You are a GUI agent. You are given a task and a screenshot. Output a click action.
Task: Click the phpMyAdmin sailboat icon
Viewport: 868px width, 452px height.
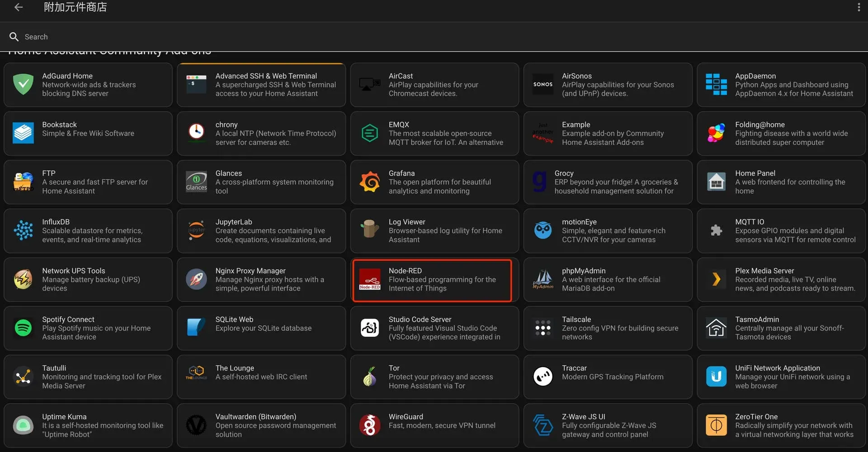(543, 279)
